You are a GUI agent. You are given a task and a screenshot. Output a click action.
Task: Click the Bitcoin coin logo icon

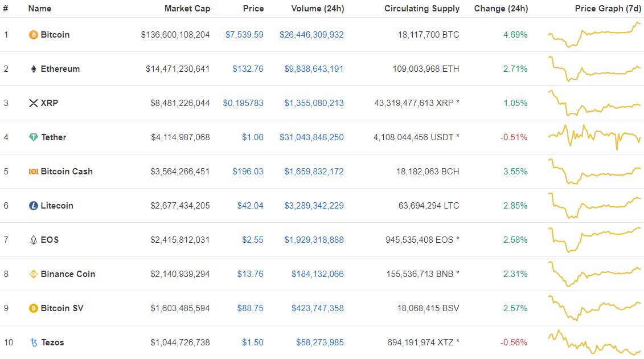[x=33, y=35]
